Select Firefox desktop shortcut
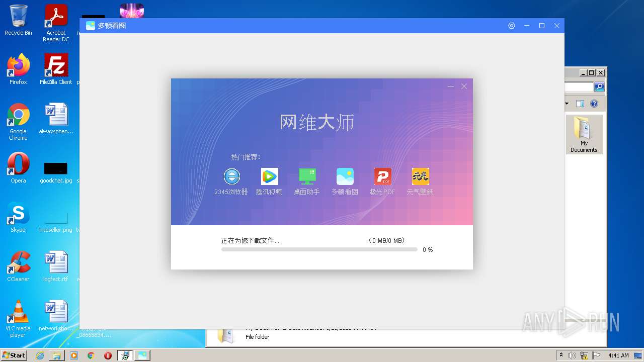 click(x=18, y=69)
